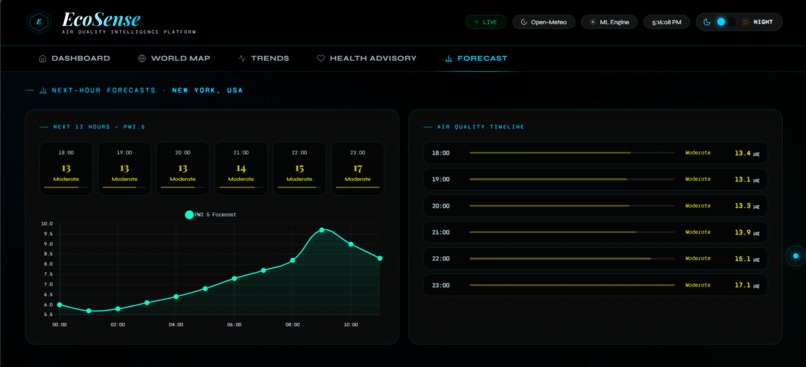This screenshot has width=806, height=367.
Task: Click the Forecast bar chart icon
Action: (x=448, y=59)
